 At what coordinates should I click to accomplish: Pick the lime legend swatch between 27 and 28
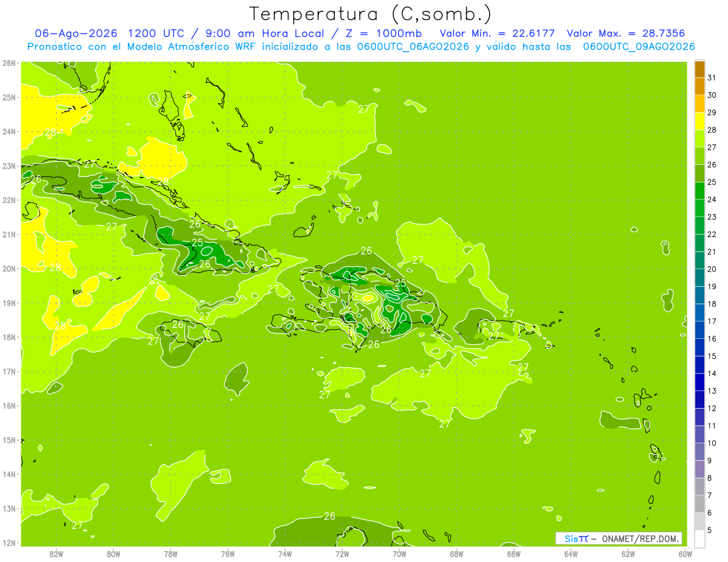click(x=699, y=139)
